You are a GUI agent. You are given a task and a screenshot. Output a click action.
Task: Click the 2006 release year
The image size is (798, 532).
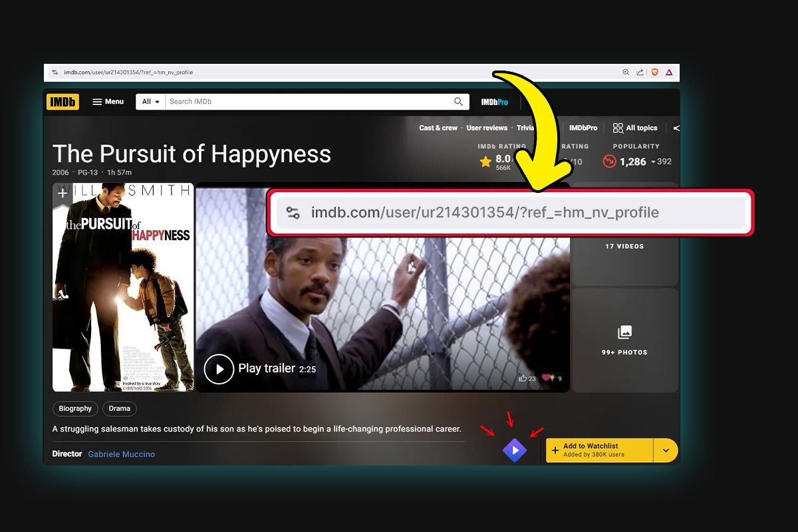61,172
